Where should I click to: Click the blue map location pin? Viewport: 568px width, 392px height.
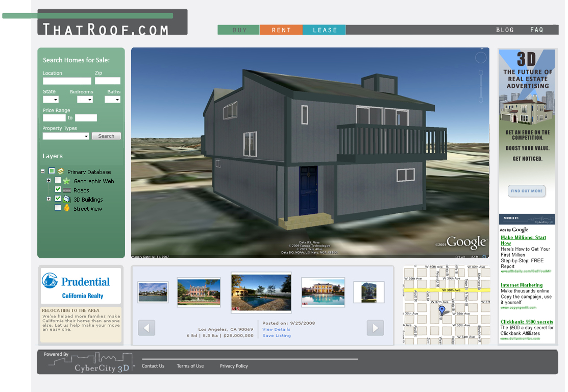coord(442,310)
